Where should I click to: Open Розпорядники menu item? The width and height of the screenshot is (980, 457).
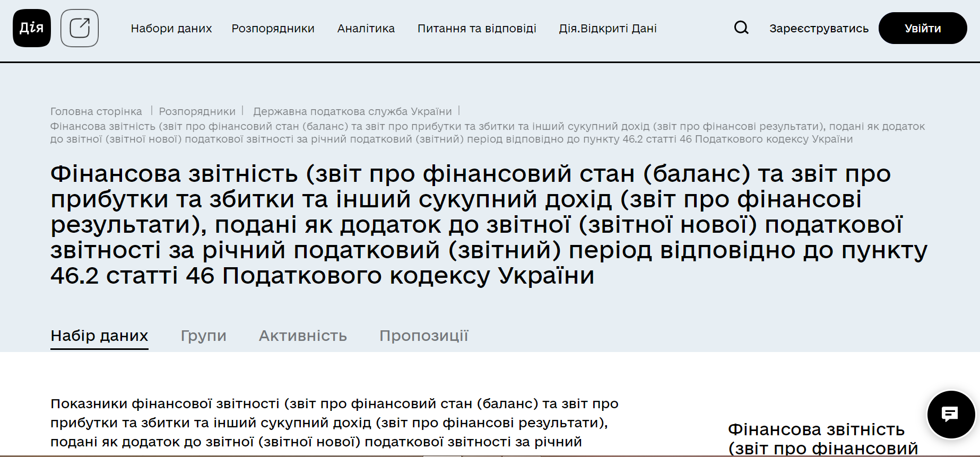coord(273,29)
